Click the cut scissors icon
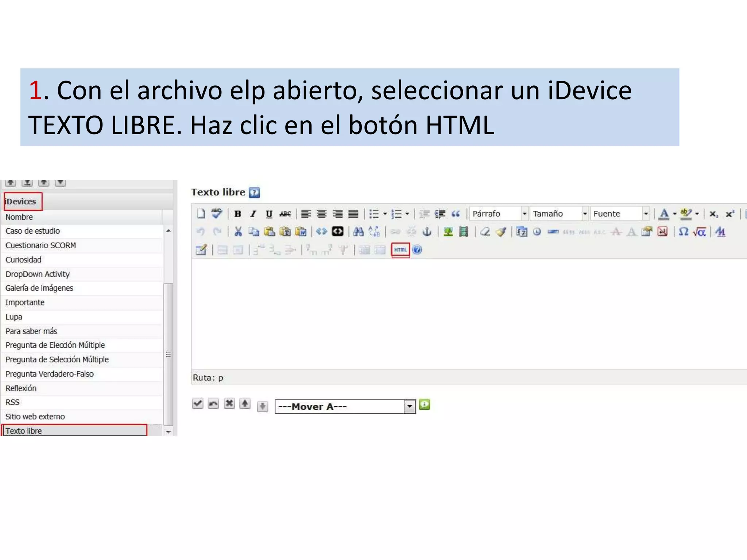The width and height of the screenshot is (747, 560). click(x=238, y=232)
